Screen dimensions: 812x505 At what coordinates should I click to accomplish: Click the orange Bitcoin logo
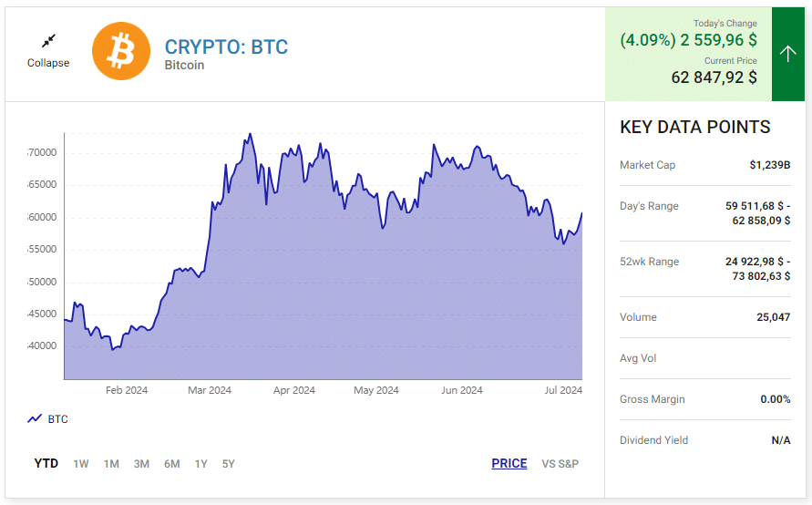(121, 51)
